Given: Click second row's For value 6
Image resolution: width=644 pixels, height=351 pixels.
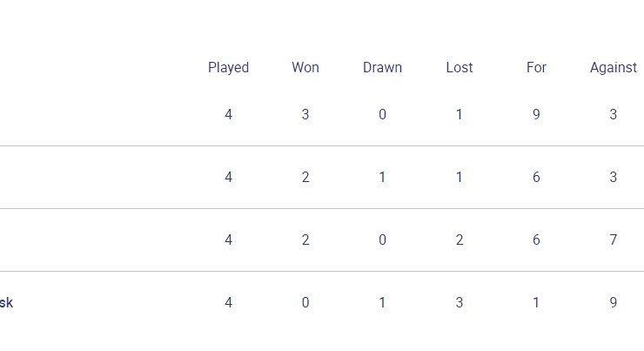Looking at the screenshot, I should [536, 177].
